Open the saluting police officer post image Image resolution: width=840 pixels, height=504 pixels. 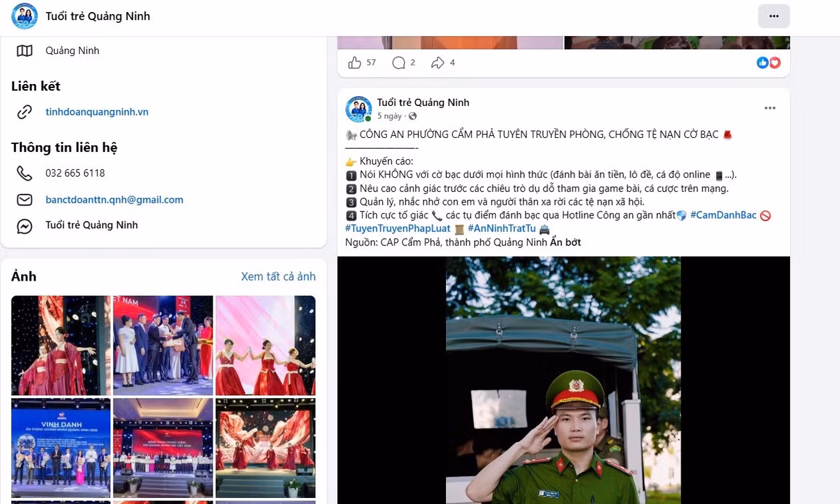[x=563, y=381]
